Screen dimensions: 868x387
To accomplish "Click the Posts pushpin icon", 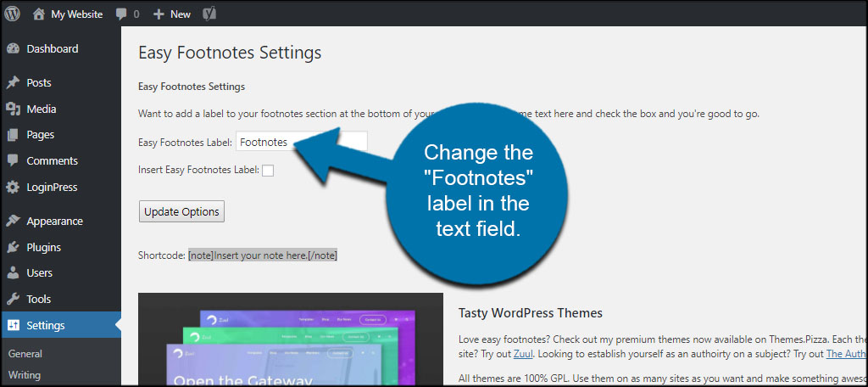I will click(x=13, y=83).
